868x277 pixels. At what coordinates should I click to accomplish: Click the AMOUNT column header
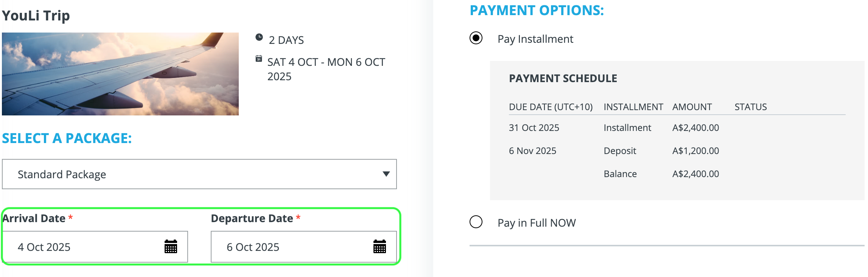692,107
